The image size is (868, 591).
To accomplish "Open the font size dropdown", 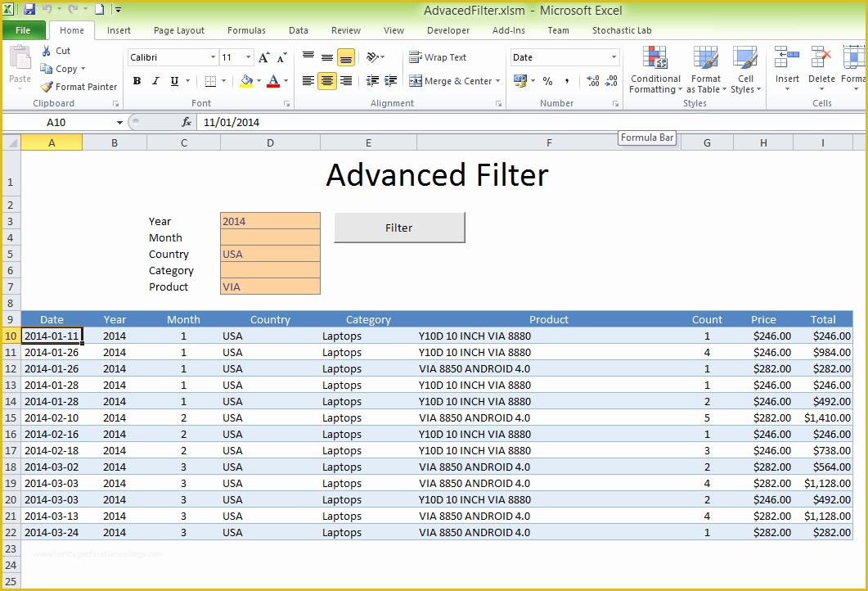I will (248, 57).
